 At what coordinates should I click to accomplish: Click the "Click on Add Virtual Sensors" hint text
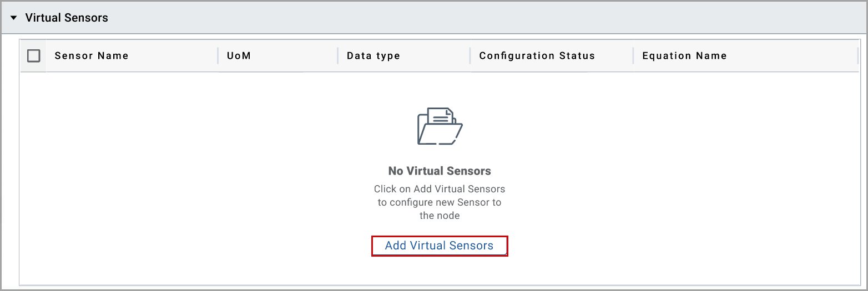click(x=439, y=189)
